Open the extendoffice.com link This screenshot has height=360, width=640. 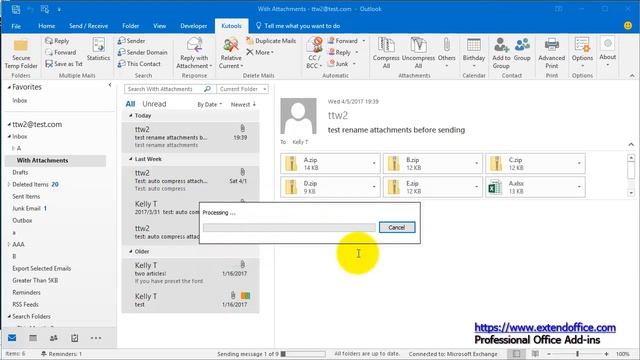point(545,327)
